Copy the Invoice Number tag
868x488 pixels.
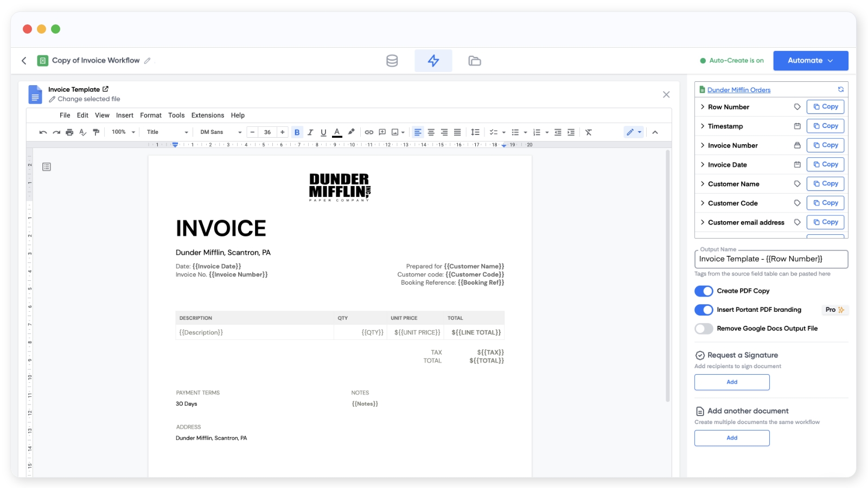click(x=825, y=145)
